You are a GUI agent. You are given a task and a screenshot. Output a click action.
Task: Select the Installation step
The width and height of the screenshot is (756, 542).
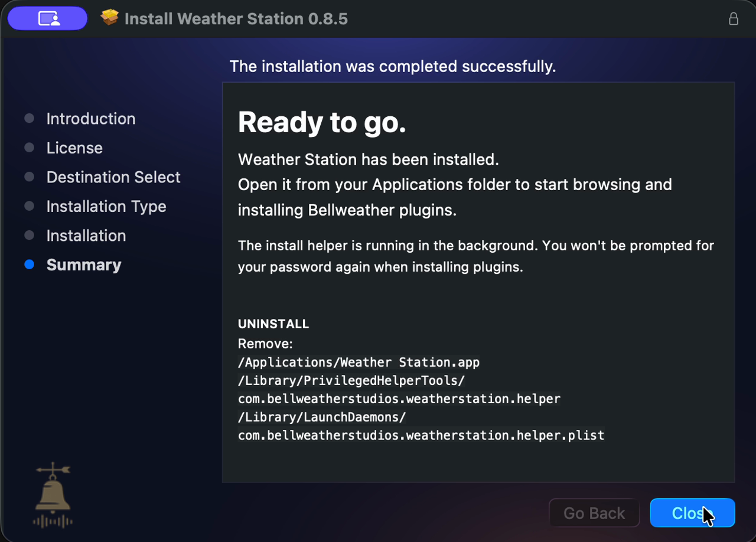click(x=86, y=236)
